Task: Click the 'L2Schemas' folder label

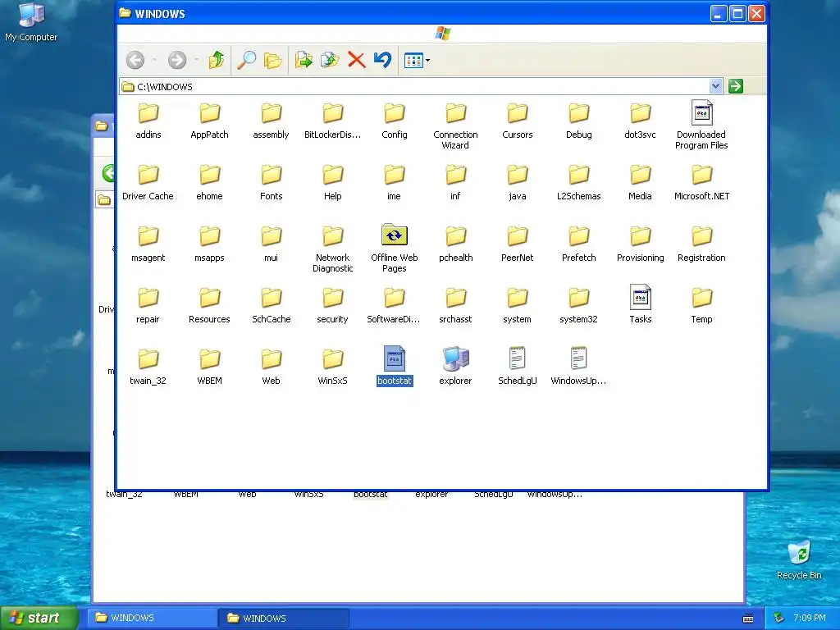Action: 579,197
